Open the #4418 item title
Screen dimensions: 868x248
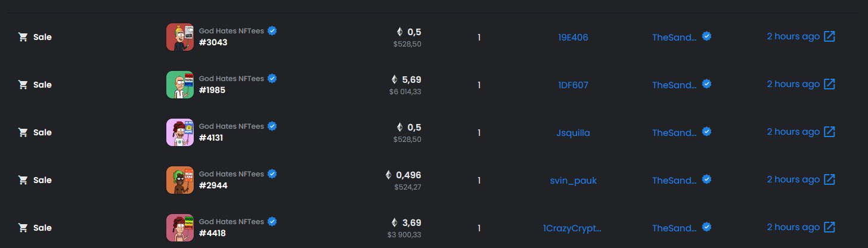tap(212, 233)
